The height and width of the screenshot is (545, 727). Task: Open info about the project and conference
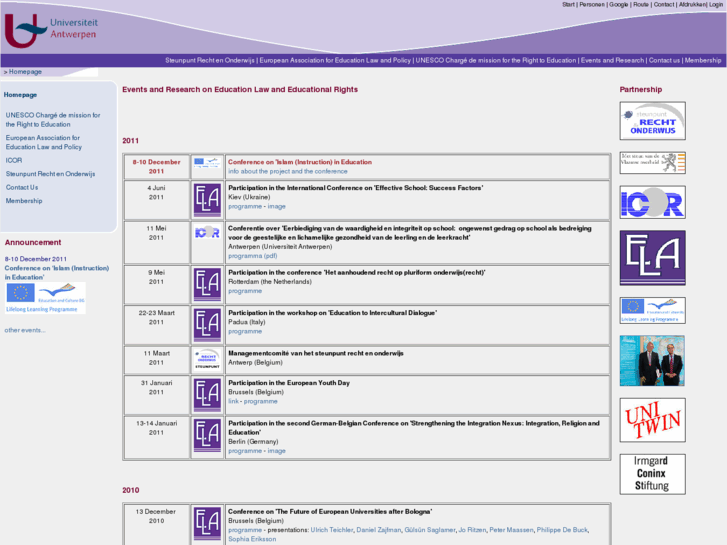(288, 171)
